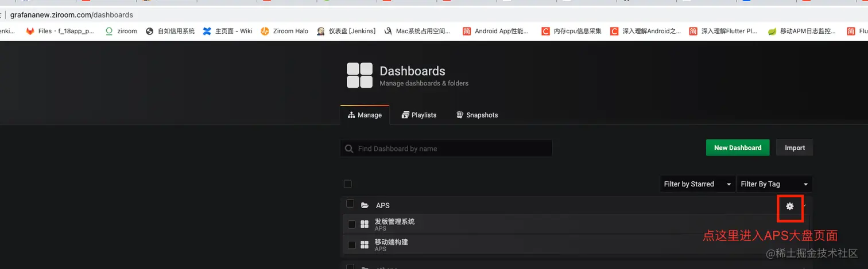Open the Android App性能 bookmark
Viewport: 868px width, 269px height.
click(x=496, y=31)
